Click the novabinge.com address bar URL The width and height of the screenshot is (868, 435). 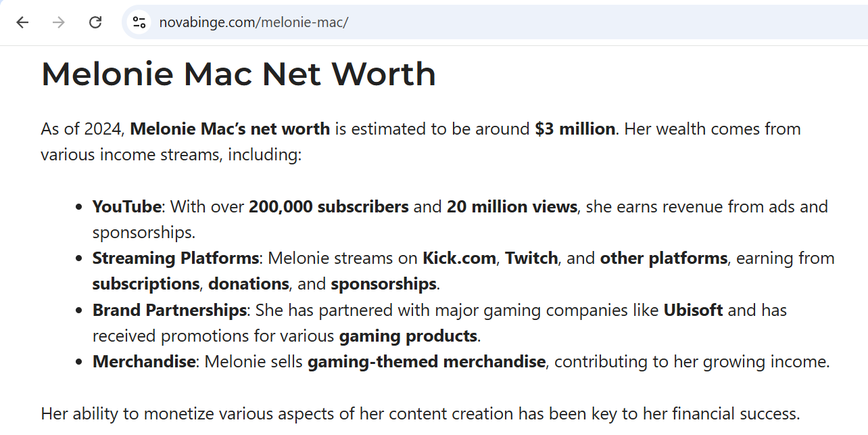click(254, 22)
